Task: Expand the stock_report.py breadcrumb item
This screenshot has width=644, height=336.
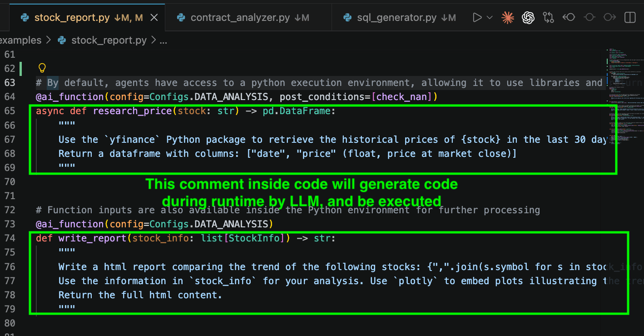Action: (109, 40)
